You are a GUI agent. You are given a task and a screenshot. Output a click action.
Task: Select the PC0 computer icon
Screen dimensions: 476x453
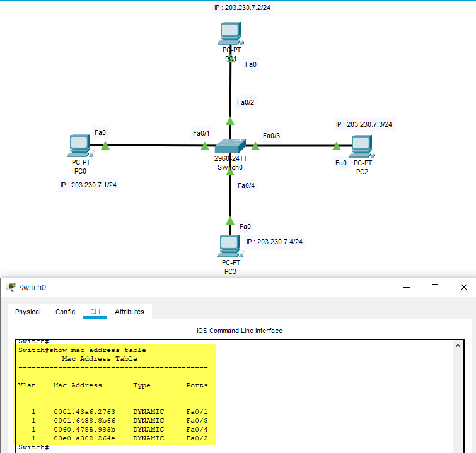(80, 146)
